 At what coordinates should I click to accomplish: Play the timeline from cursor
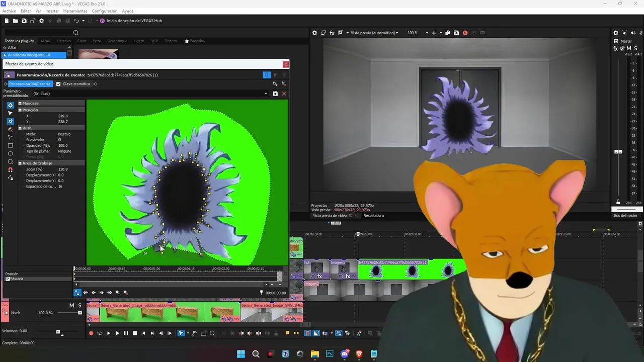[x=117, y=333]
